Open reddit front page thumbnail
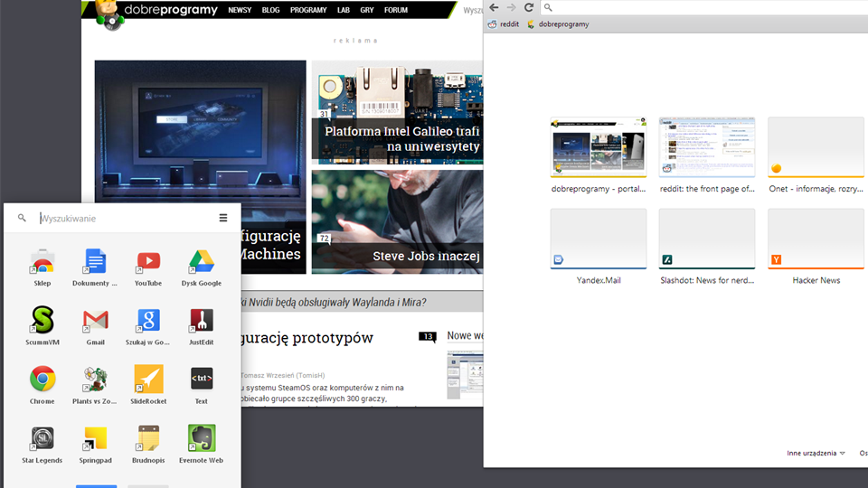Viewport: 868px width, 488px height. pyautogui.click(x=707, y=147)
